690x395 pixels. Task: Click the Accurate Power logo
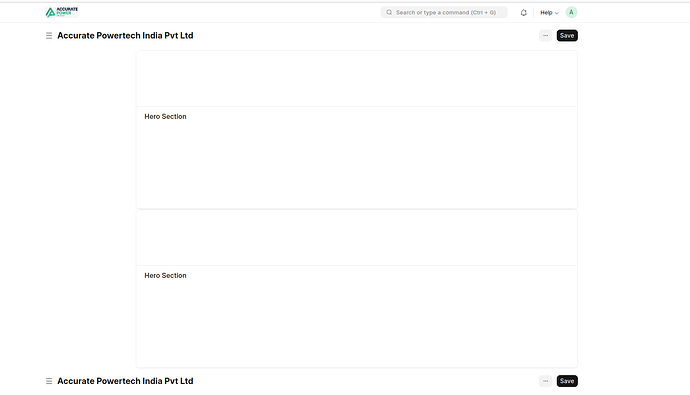62,12
